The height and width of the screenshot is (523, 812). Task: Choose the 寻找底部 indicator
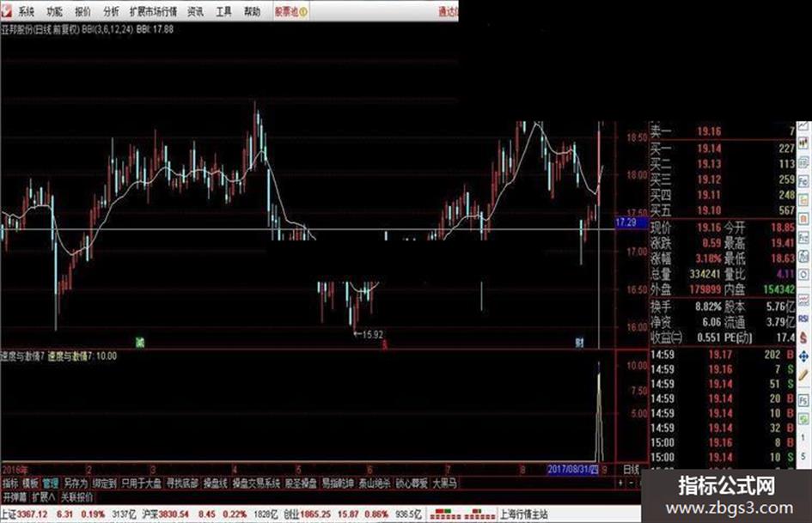click(x=182, y=483)
